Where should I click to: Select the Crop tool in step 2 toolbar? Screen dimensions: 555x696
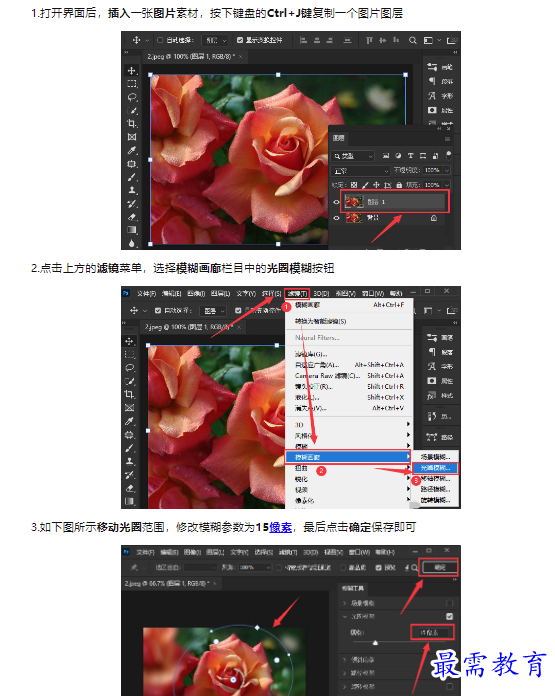[129, 395]
